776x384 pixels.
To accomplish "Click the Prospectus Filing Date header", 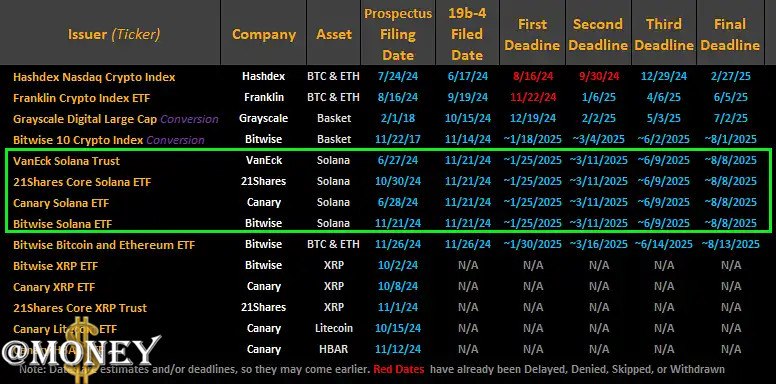I will point(398,34).
